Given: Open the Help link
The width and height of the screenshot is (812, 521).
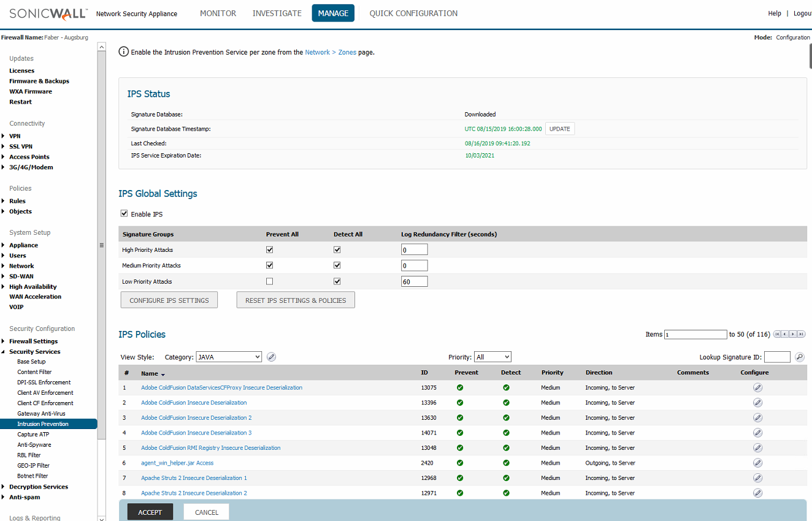Looking at the screenshot, I should 775,13.
